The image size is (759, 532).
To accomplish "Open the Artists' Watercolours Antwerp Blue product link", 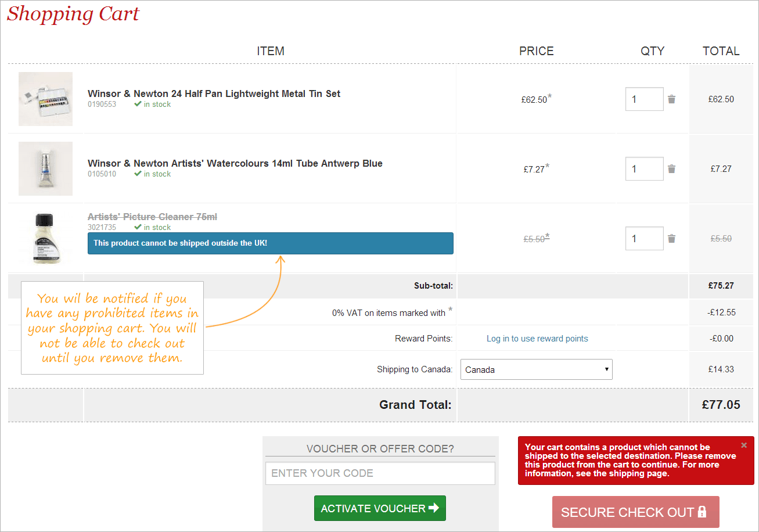I will pyautogui.click(x=235, y=163).
